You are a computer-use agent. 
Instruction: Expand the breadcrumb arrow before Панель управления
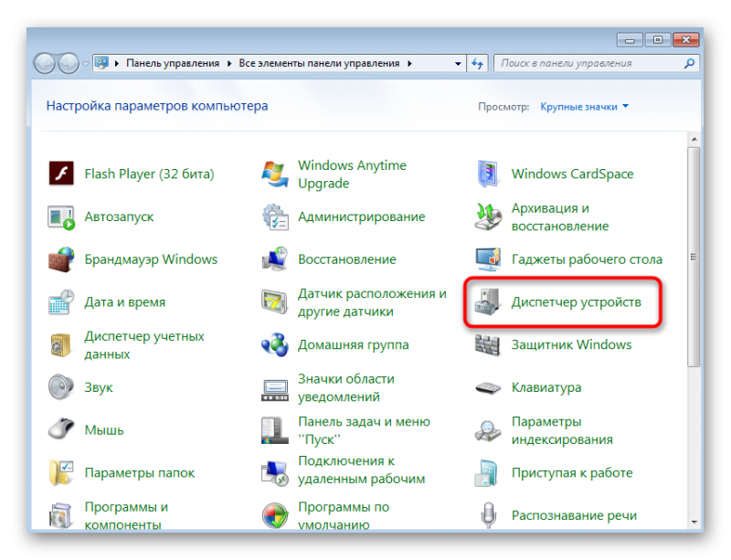[117, 63]
